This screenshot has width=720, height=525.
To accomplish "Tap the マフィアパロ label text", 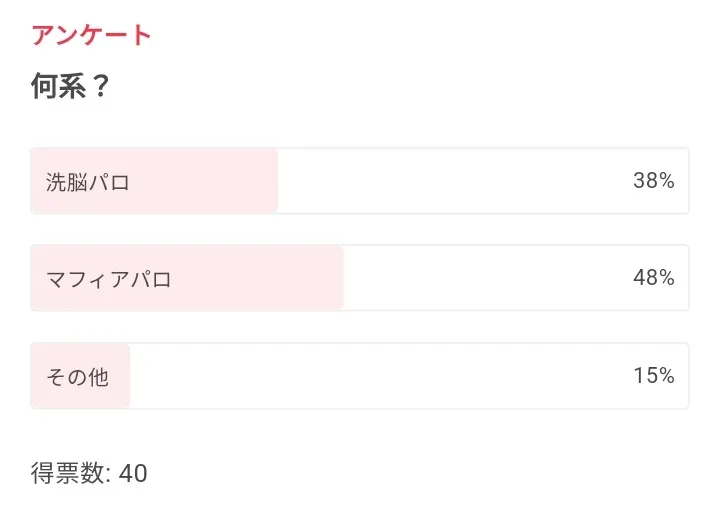I will [x=109, y=279].
